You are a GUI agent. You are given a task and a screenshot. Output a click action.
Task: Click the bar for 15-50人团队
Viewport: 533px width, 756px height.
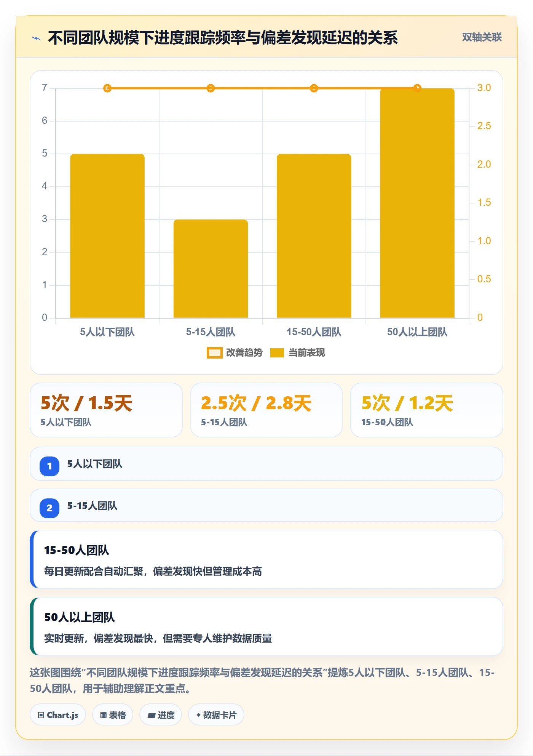[314, 236]
